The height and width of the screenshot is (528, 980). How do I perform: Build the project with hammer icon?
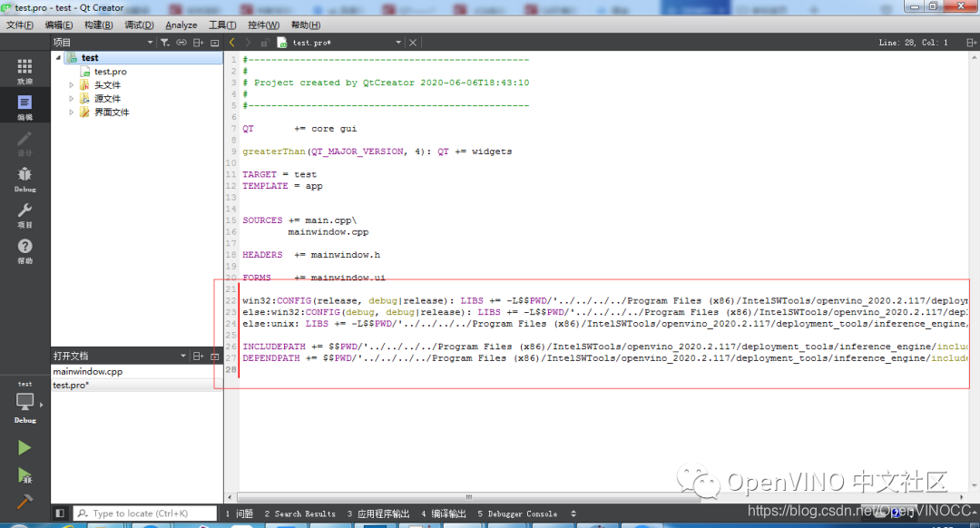24,501
